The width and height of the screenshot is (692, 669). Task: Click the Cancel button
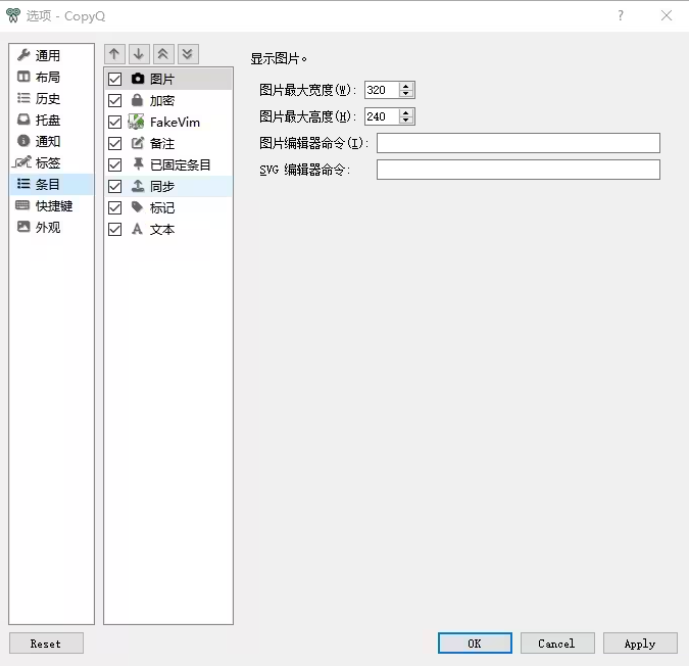pos(557,643)
